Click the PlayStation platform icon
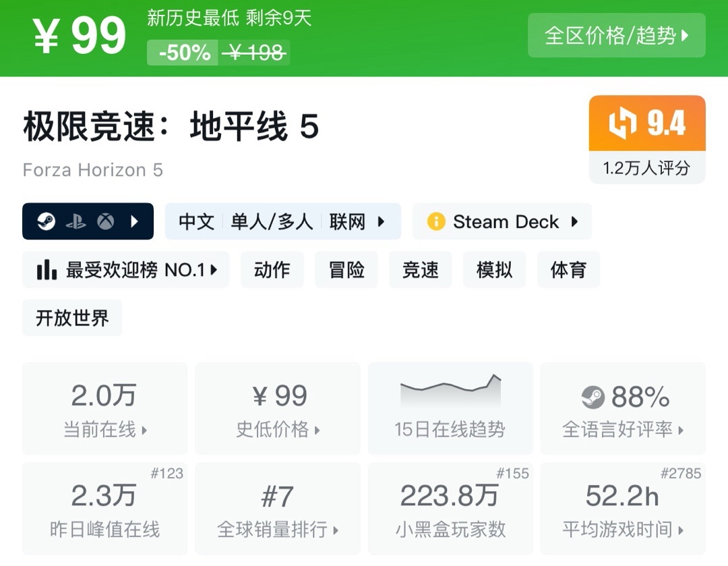This screenshot has height=566, width=728. coord(75,221)
